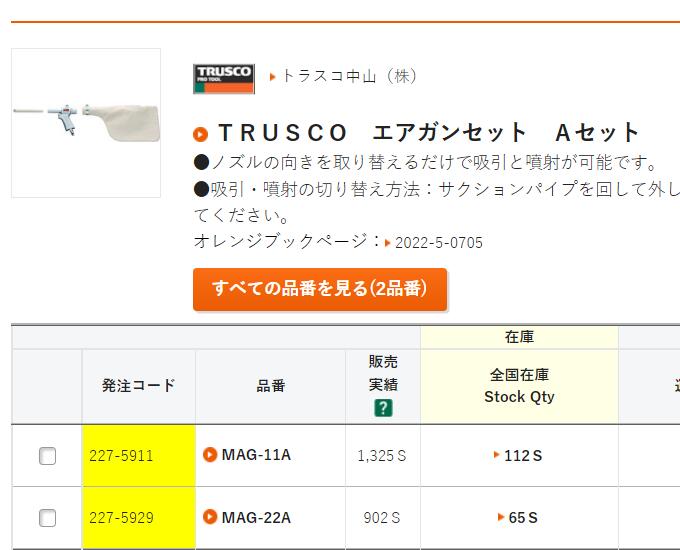Open the air gun product thumbnail
The image size is (680, 550).
tap(86, 122)
